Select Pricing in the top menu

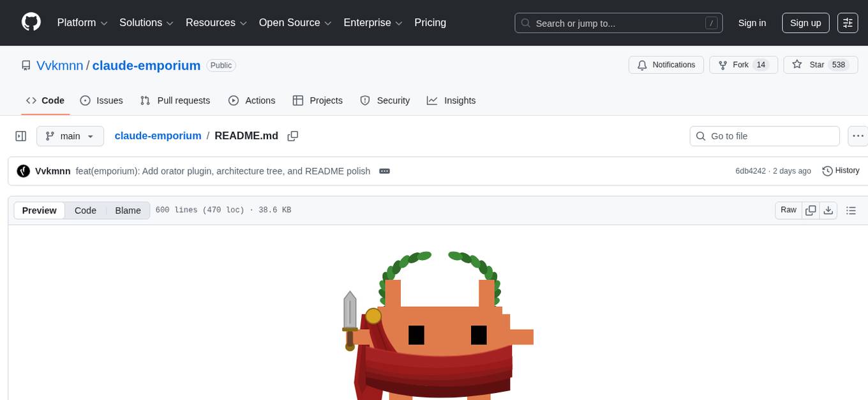coord(430,22)
